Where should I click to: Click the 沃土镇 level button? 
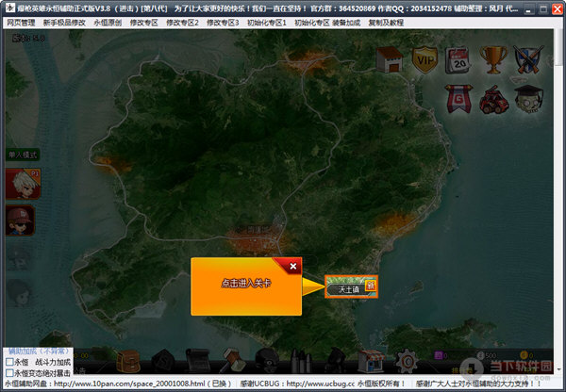pos(351,286)
